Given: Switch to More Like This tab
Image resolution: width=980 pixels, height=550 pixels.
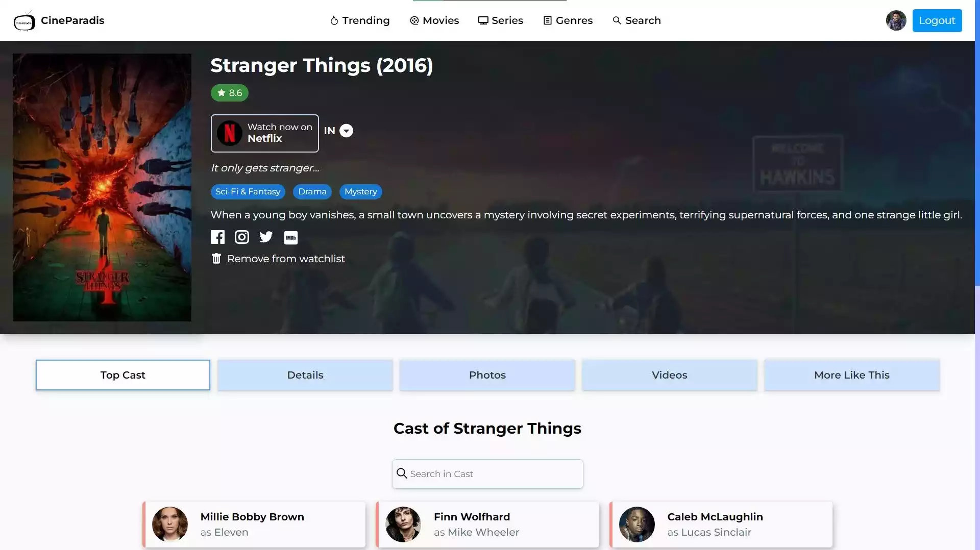Looking at the screenshot, I should (852, 375).
